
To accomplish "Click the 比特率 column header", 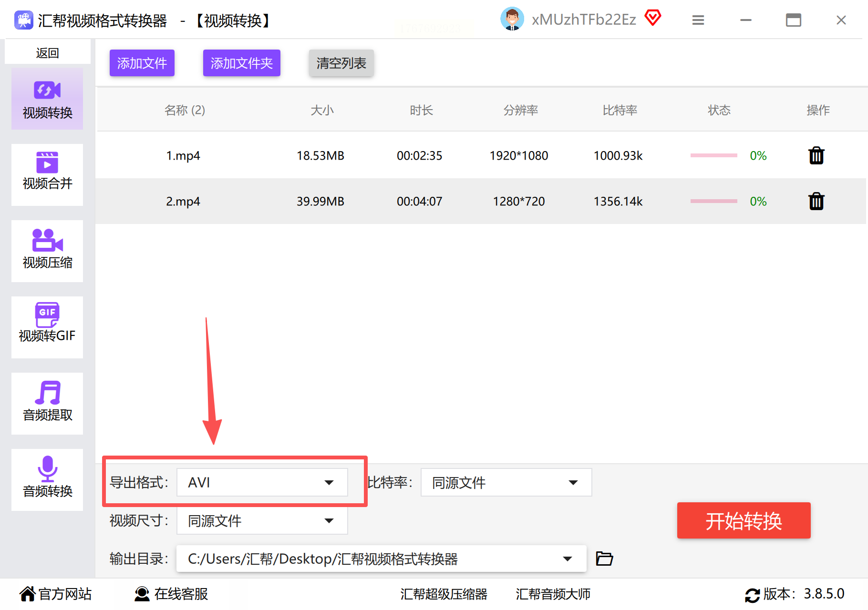I will (x=620, y=110).
